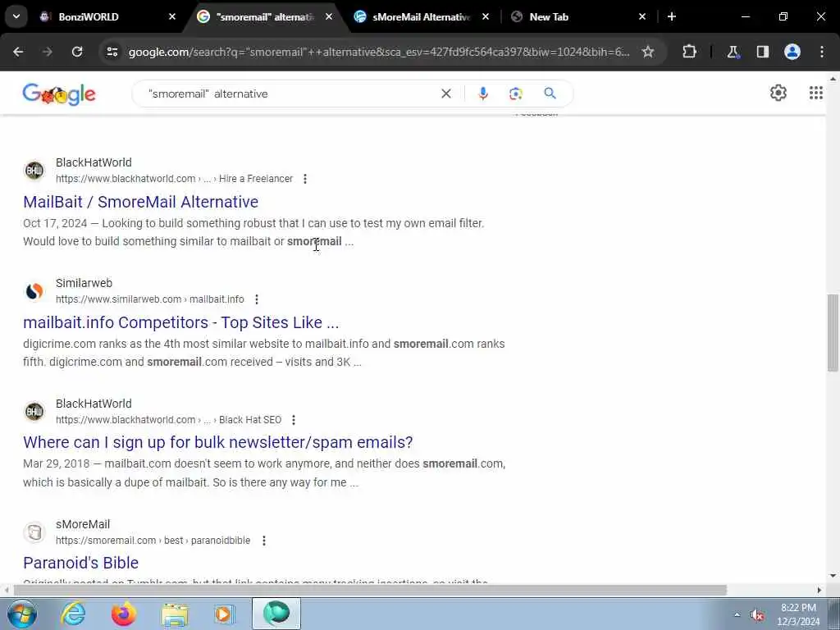Click the sMoreMail favicon icon

[34, 532]
